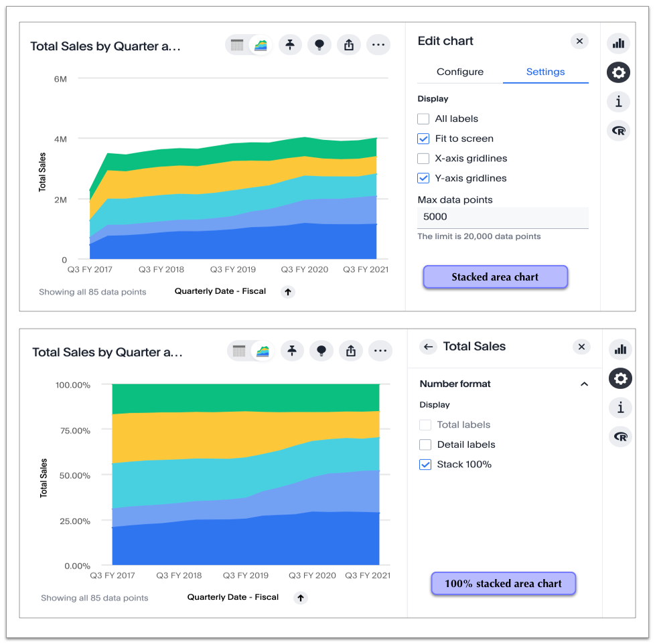Enable X-axis gridlines
Screen dimensions: 655x644
(423, 159)
